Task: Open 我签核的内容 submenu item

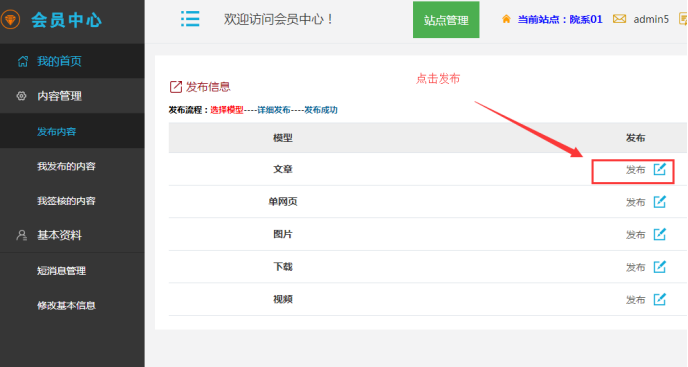Action: [x=66, y=201]
